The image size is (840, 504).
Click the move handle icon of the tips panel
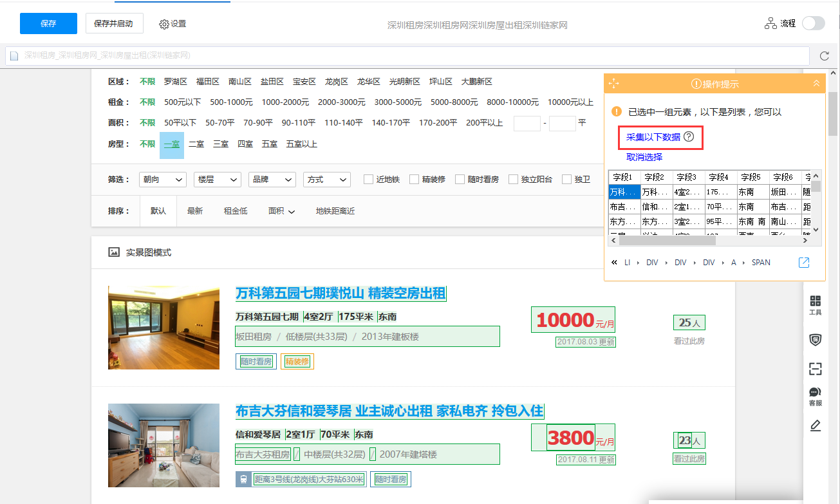tap(613, 83)
